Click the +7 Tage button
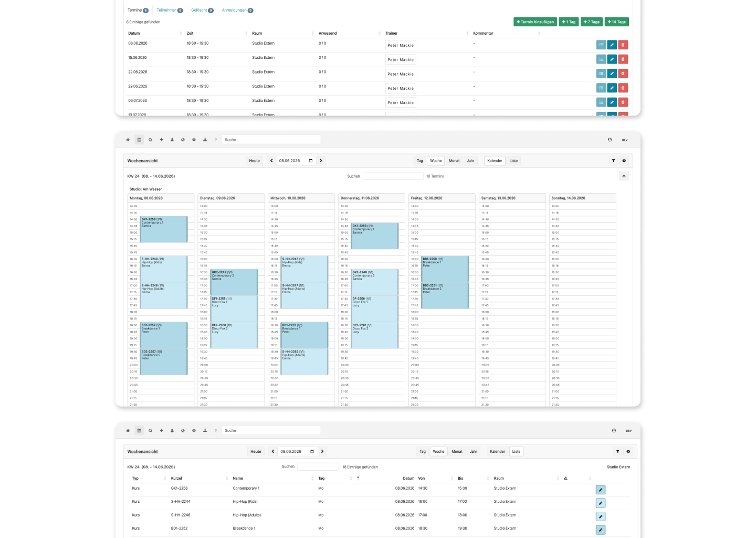This screenshot has width=756, height=538. click(x=592, y=22)
